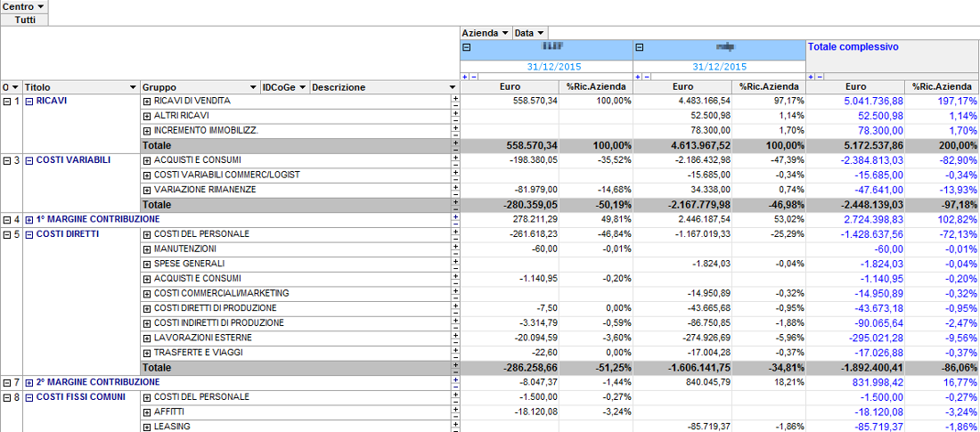The width and height of the screenshot is (980, 432).
Task: Open the Descrizione field dropdown
Action: pos(453,87)
